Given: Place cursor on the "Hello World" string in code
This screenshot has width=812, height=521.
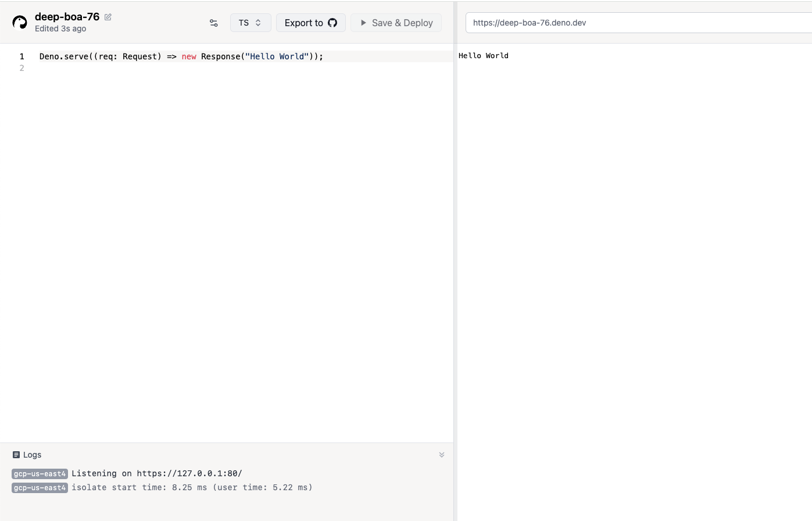Looking at the screenshot, I should [x=277, y=56].
